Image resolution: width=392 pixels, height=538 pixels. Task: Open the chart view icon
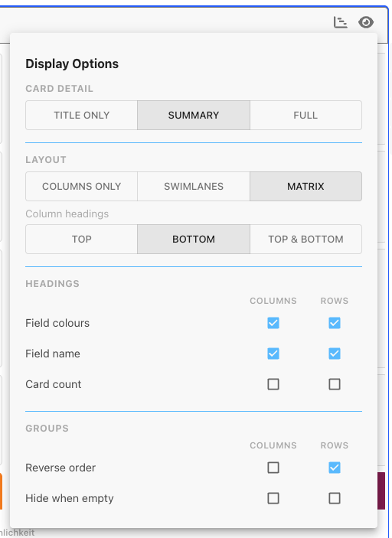pos(341,22)
